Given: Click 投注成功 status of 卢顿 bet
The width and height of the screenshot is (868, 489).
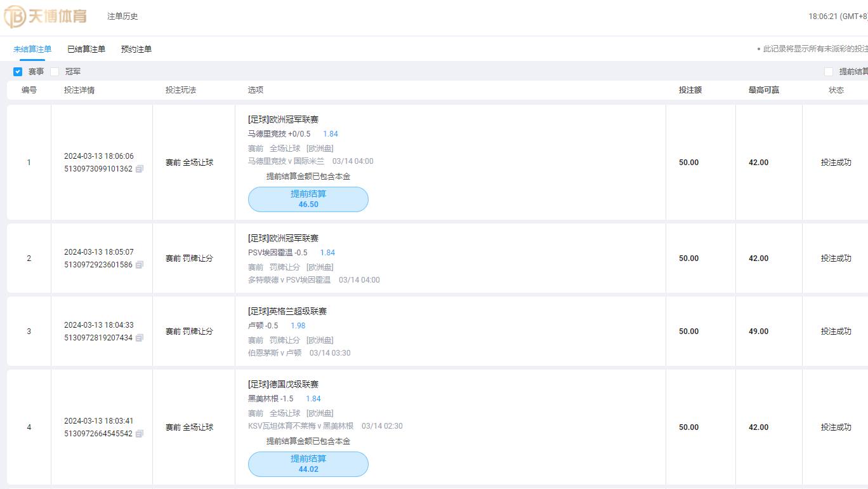Looking at the screenshot, I should point(836,332).
